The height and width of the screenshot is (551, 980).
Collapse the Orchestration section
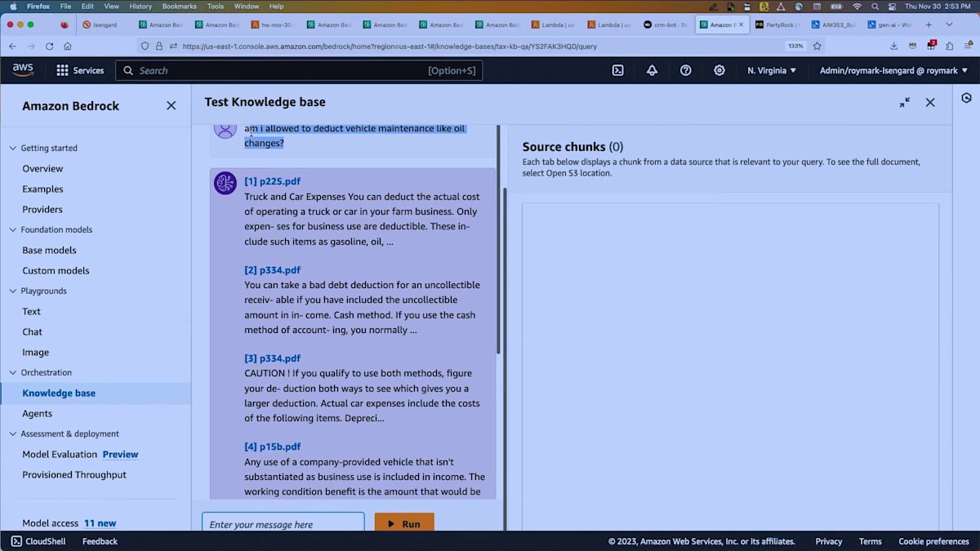tap(12, 372)
